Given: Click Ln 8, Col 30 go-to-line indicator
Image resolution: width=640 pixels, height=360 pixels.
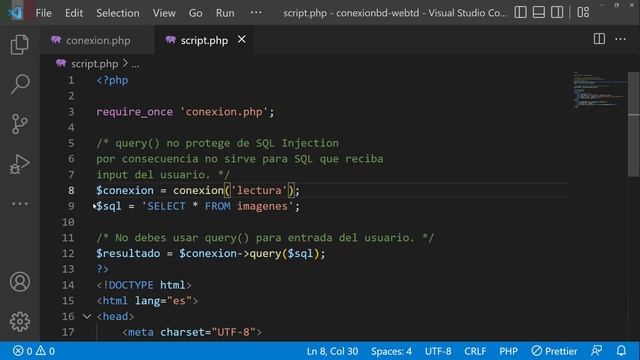Looking at the screenshot, I should click(x=332, y=351).
